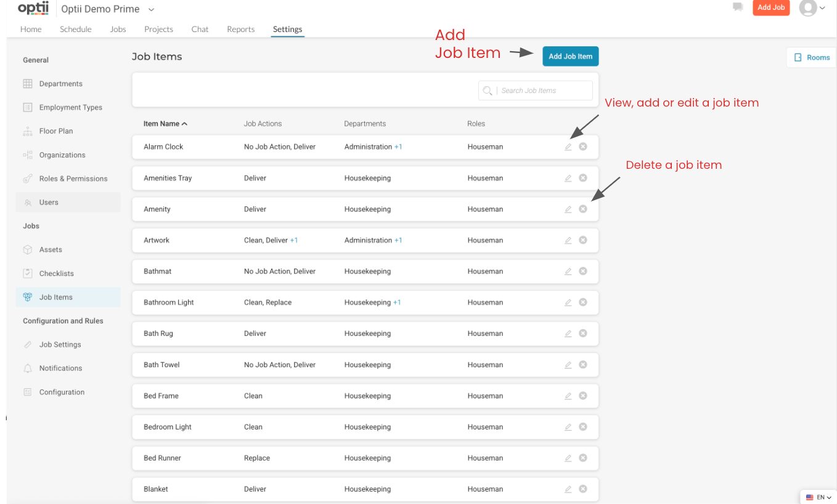Open the Jobs tab
The height and width of the screenshot is (504, 837).
point(118,29)
